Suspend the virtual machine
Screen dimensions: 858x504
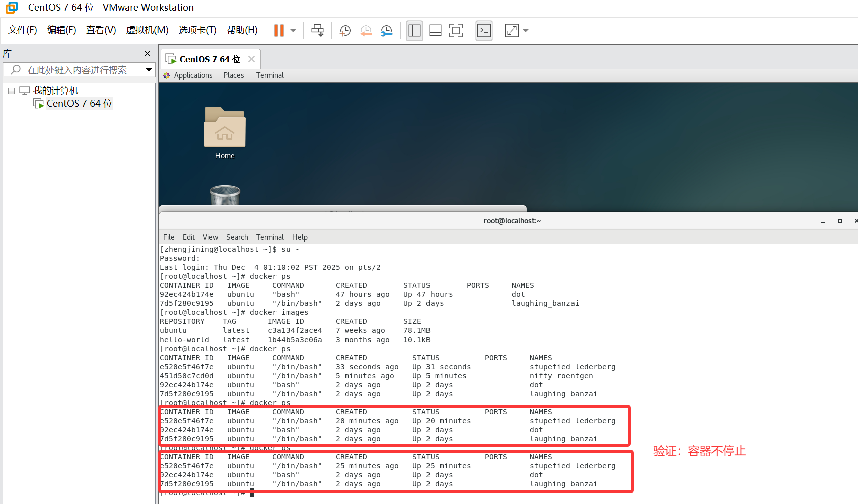pos(279,30)
